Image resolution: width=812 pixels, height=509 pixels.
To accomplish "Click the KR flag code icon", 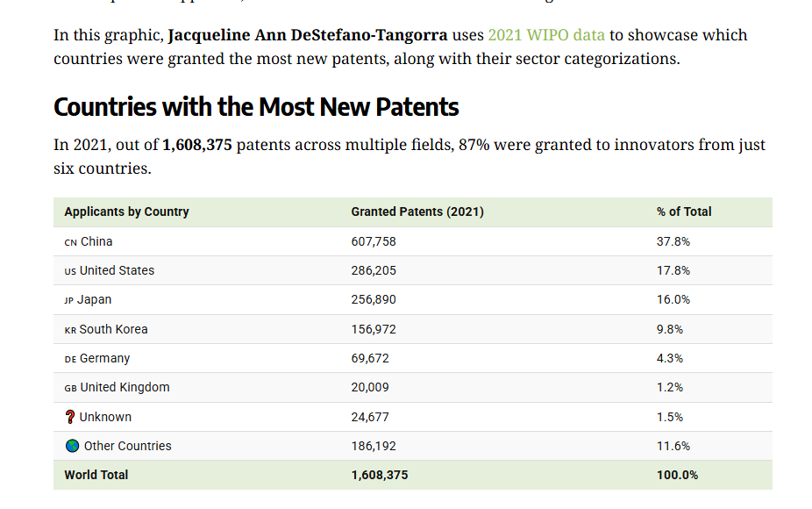I will click(x=70, y=330).
